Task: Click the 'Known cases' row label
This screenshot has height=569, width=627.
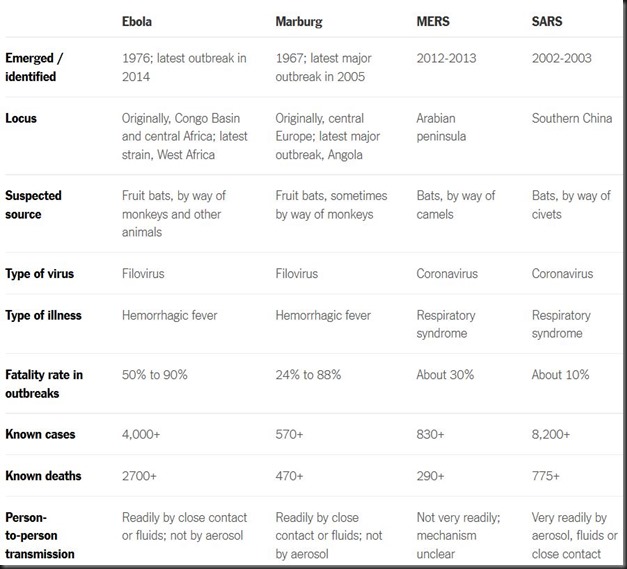Action: [40, 434]
